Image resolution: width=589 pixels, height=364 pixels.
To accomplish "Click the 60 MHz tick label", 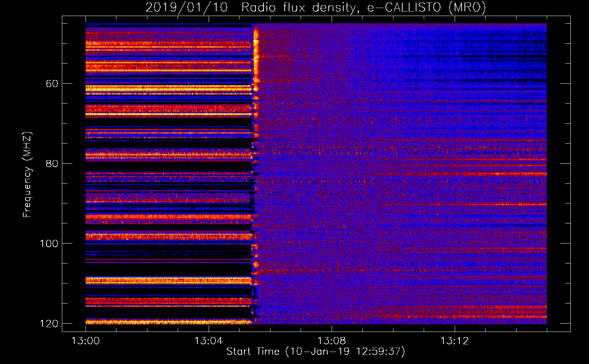I will [52, 84].
